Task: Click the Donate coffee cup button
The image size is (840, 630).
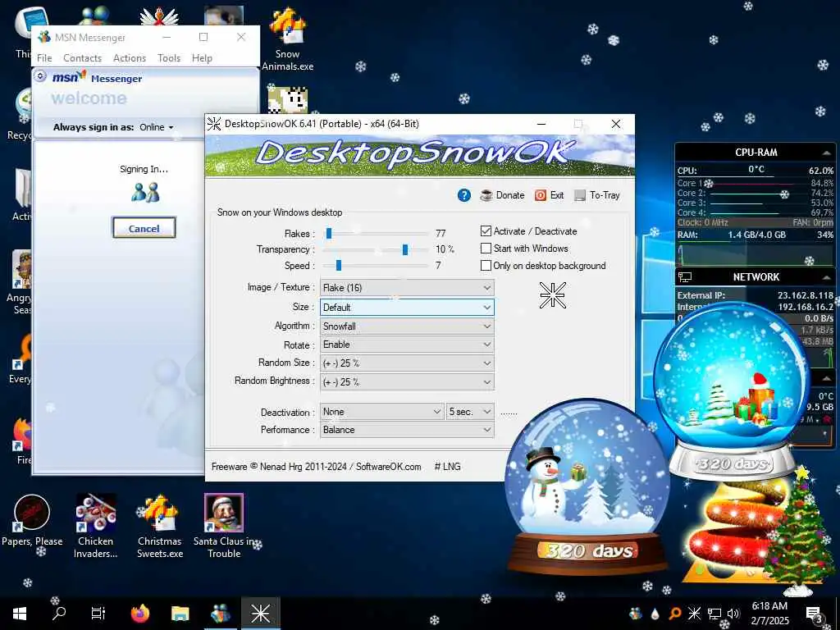Action: tap(502, 195)
